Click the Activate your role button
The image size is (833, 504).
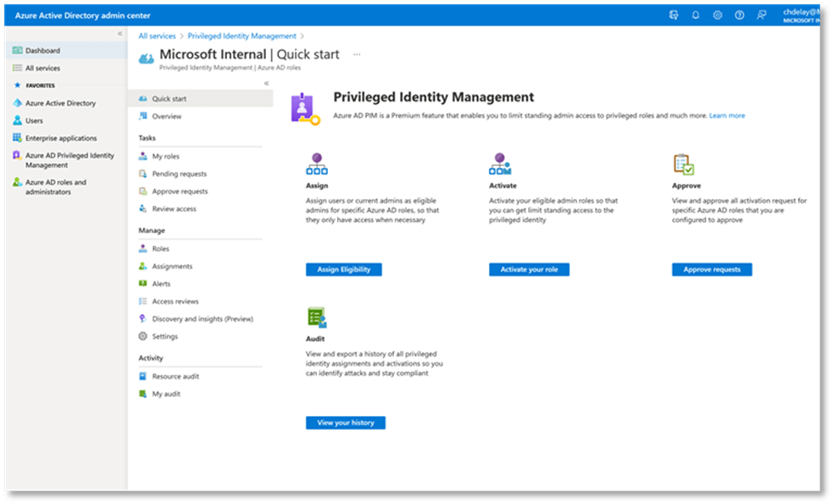(x=529, y=269)
